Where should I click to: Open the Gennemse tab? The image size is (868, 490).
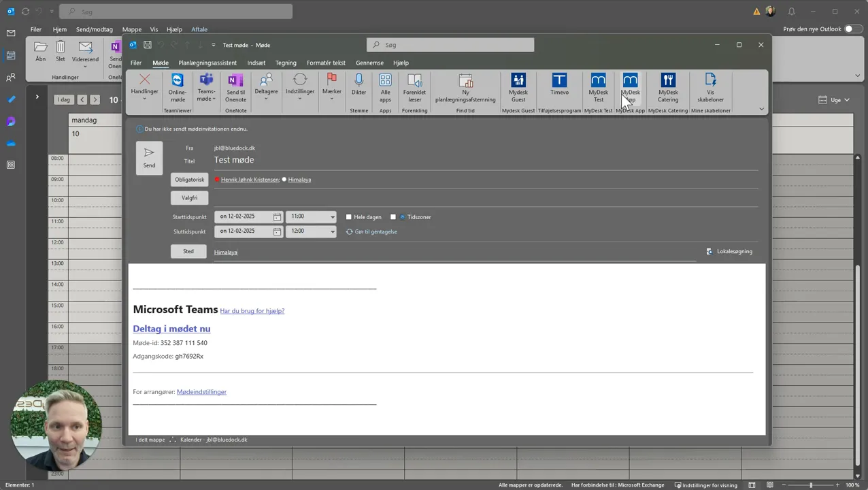pos(369,63)
